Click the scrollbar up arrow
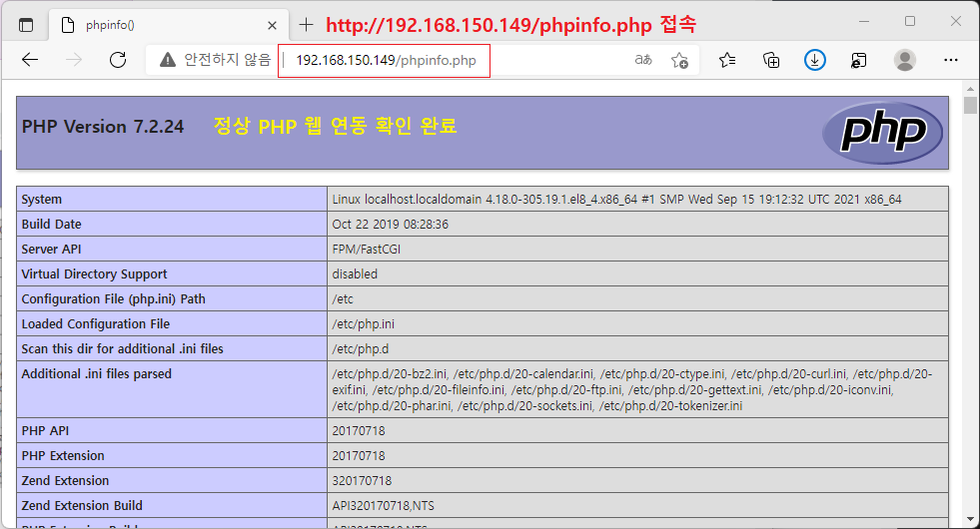Viewport: 980px width, 529px height. coord(970,89)
